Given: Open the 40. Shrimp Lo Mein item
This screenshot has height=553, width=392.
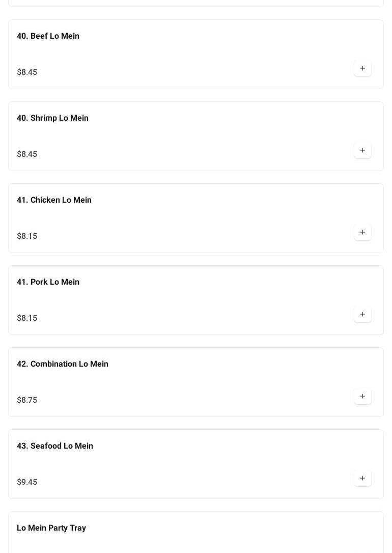Looking at the screenshot, I should (x=52, y=118).
